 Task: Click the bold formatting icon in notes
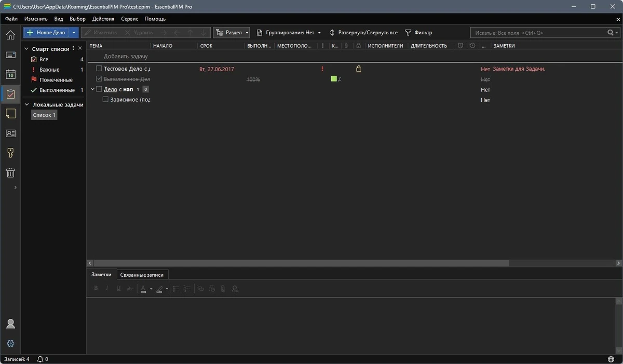click(96, 289)
